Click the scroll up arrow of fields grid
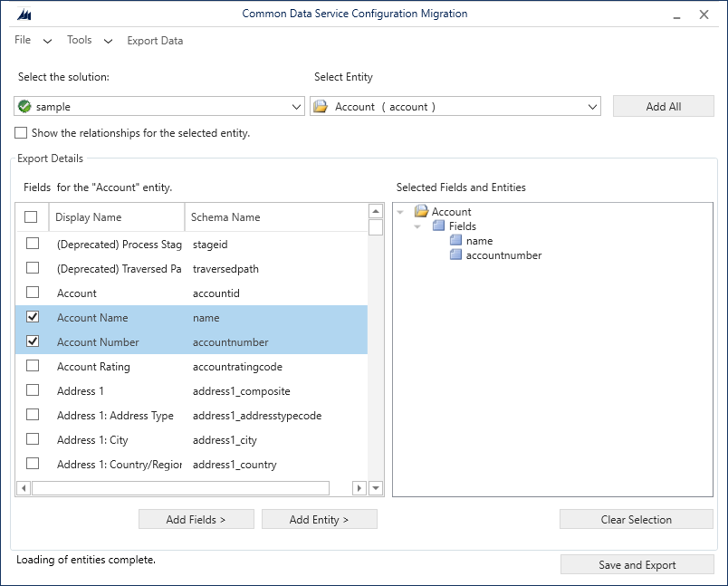This screenshot has width=728, height=586. (x=376, y=211)
